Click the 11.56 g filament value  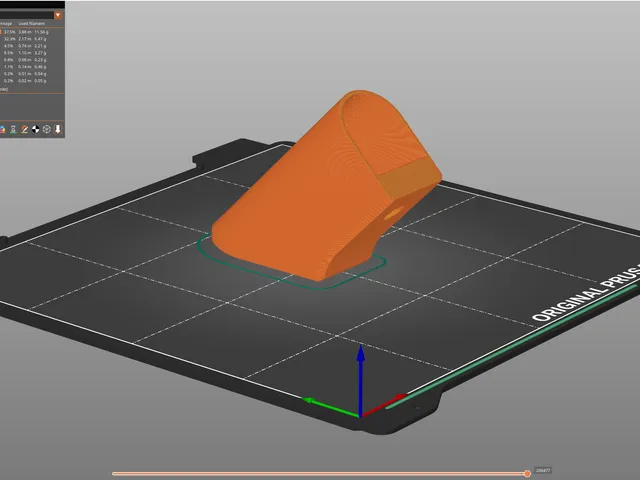pyautogui.click(x=42, y=32)
